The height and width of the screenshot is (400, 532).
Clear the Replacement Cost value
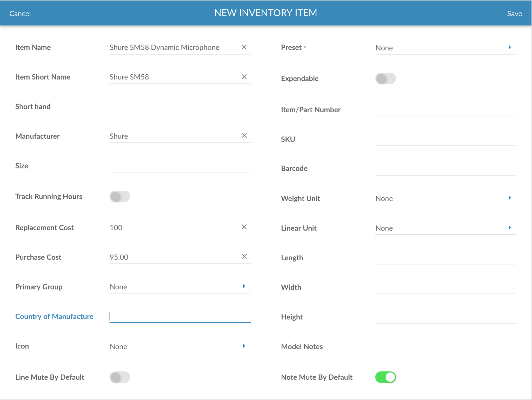pos(244,227)
